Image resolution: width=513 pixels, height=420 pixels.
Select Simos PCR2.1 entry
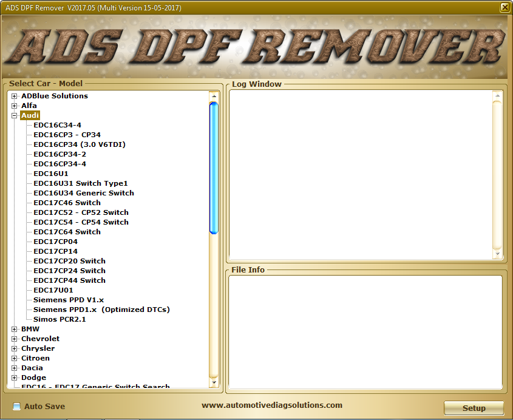pos(59,319)
